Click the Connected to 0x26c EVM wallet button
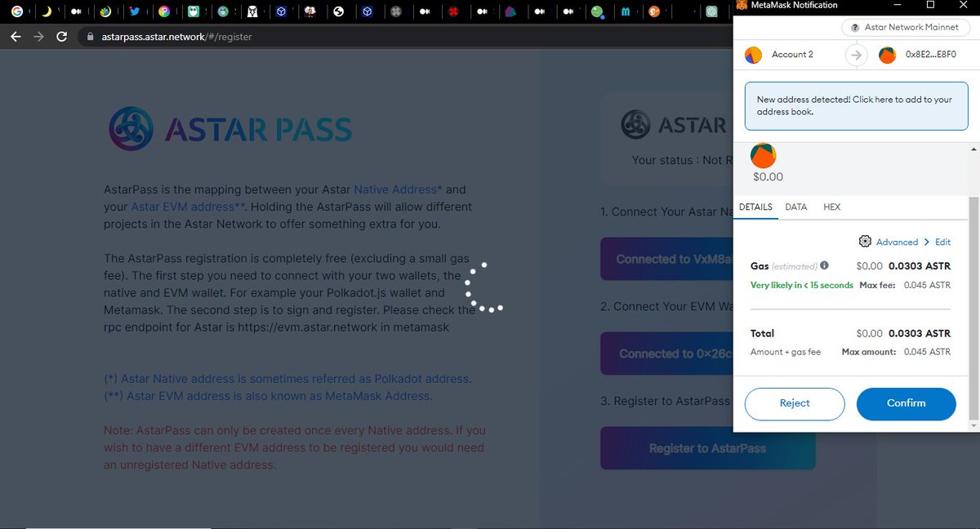Image resolution: width=980 pixels, height=529 pixels. pyautogui.click(x=666, y=353)
